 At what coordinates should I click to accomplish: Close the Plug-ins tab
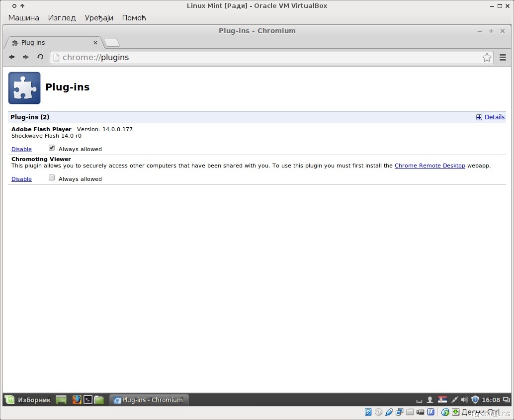pos(95,43)
